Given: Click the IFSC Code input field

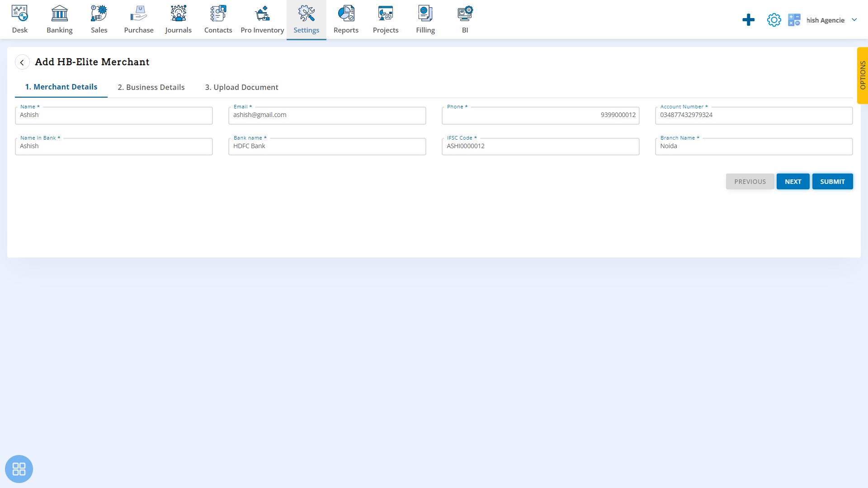Looking at the screenshot, I should pos(541,147).
